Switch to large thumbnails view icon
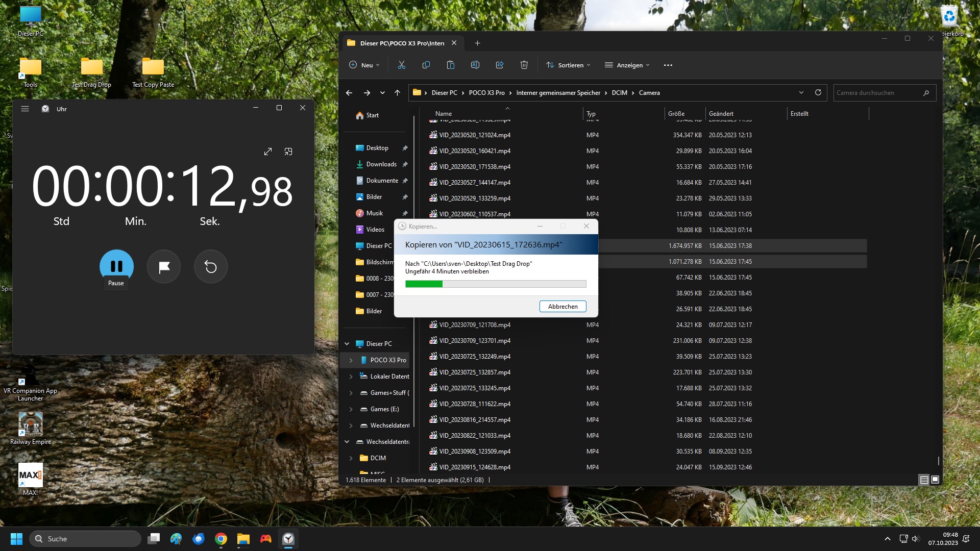 (x=935, y=480)
